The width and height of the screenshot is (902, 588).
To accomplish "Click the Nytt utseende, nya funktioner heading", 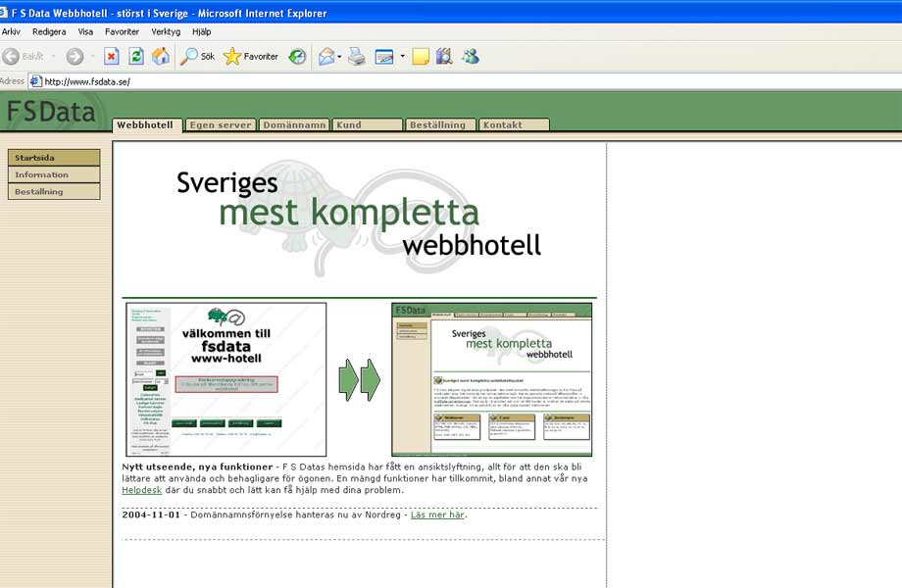I will coord(197,466).
